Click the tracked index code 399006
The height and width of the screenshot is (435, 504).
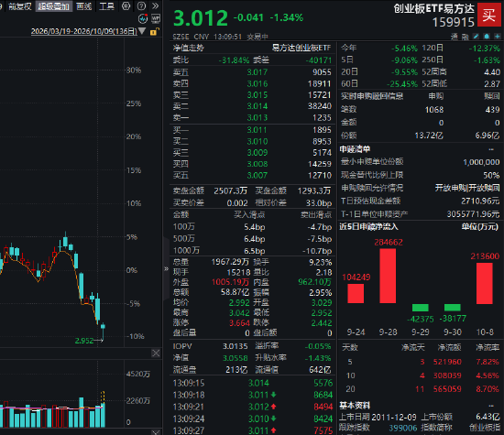403,428
